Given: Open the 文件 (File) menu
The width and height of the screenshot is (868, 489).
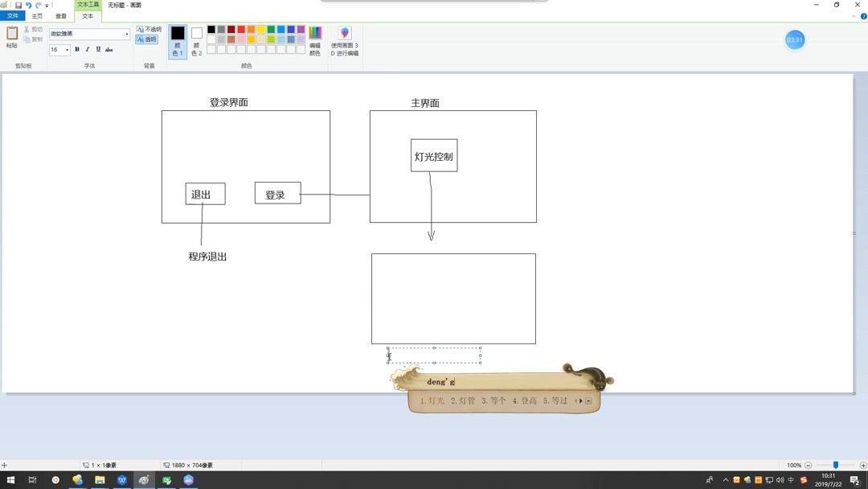Looking at the screenshot, I should click(14, 15).
